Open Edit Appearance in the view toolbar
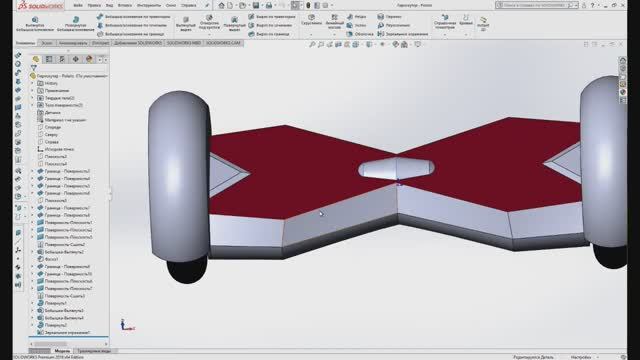640x360 pixels. click(x=395, y=44)
